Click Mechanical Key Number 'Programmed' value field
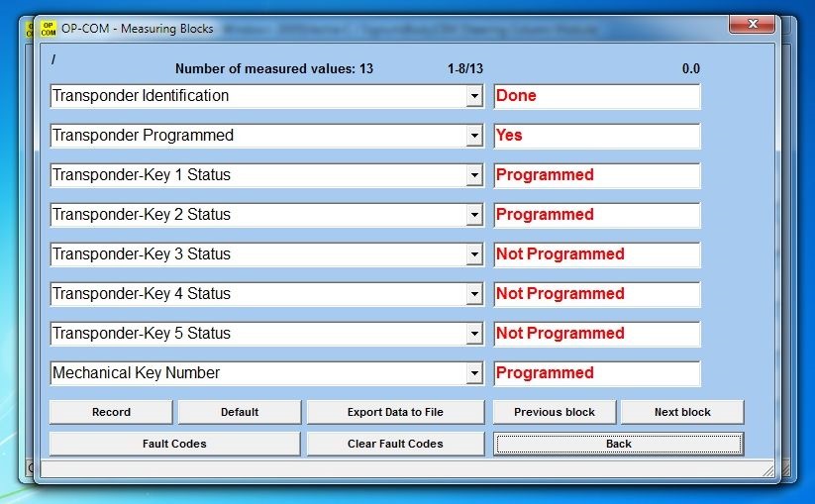815x504 pixels. coord(597,373)
